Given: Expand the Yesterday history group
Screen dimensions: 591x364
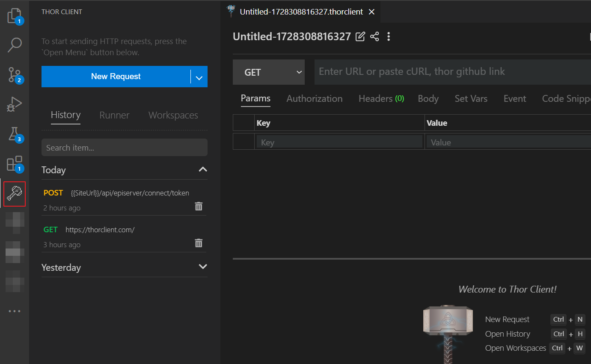Looking at the screenshot, I should (203, 266).
